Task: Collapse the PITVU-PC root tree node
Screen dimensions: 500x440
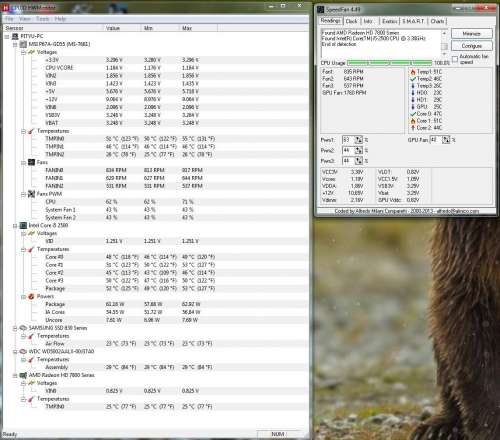Action: (7, 36)
